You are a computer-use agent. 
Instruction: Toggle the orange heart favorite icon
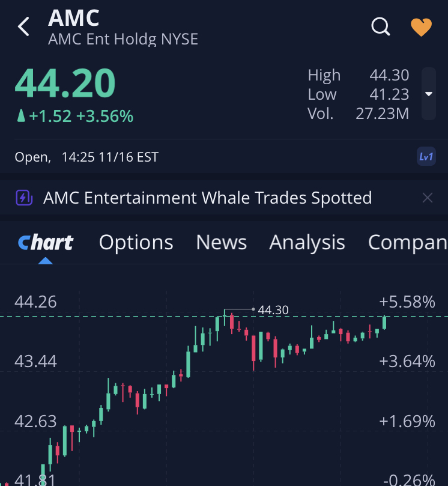pos(421,27)
